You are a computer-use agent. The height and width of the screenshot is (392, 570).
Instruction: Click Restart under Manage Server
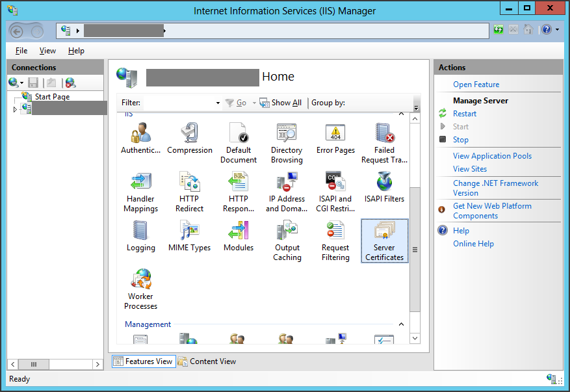(465, 114)
